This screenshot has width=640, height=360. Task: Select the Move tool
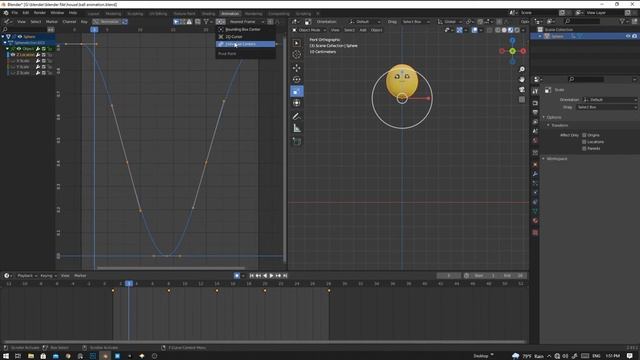point(297,68)
